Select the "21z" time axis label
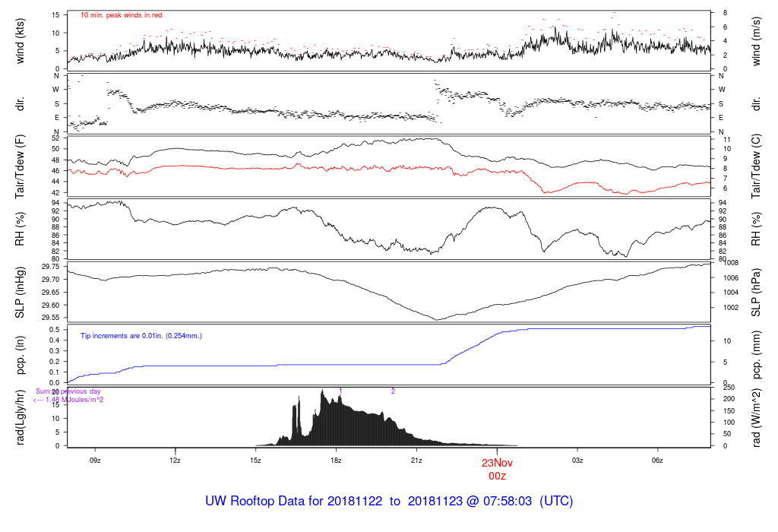The height and width of the screenshot is (532, 778). pos(416,461)
